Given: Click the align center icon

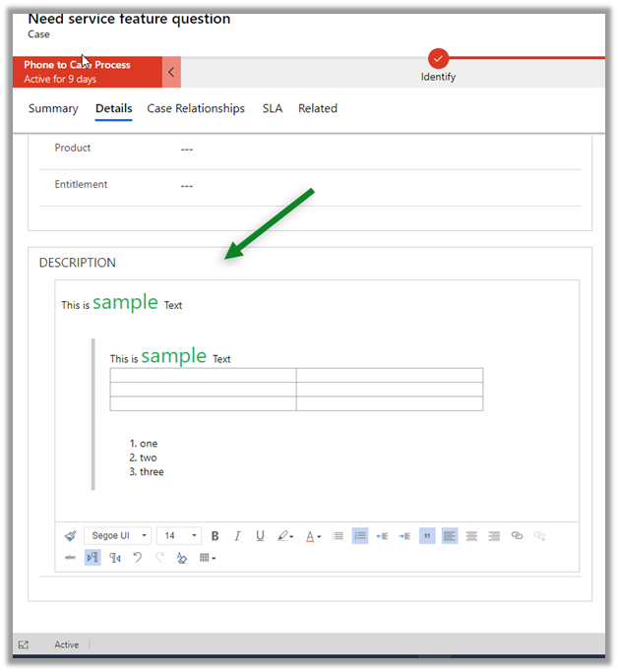Looking at the screenshot, I should coord(471,536).
